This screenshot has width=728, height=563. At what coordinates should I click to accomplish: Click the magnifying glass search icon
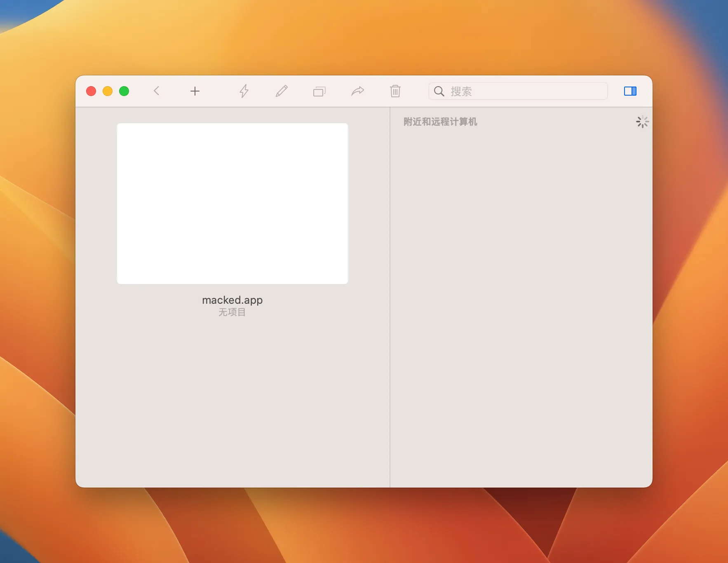pos(439,91)
